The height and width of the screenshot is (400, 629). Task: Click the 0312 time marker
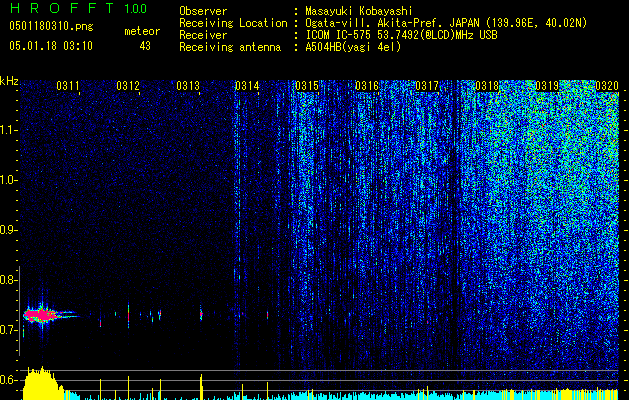point(128,85)
